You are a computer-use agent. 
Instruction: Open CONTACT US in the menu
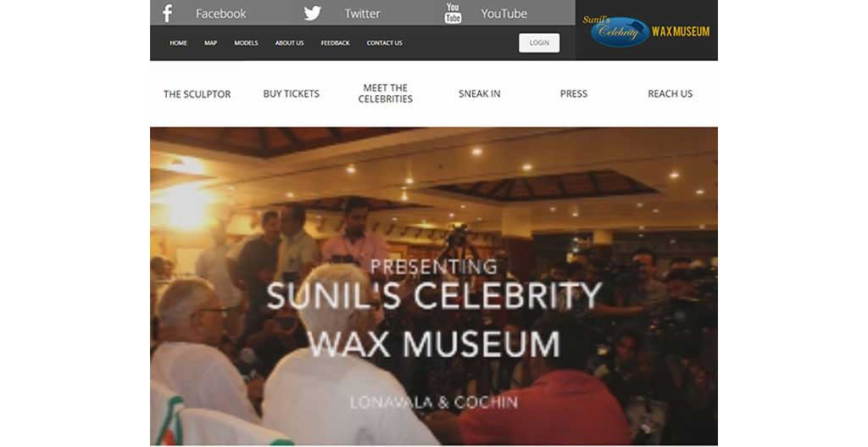(x=384, y=43)
